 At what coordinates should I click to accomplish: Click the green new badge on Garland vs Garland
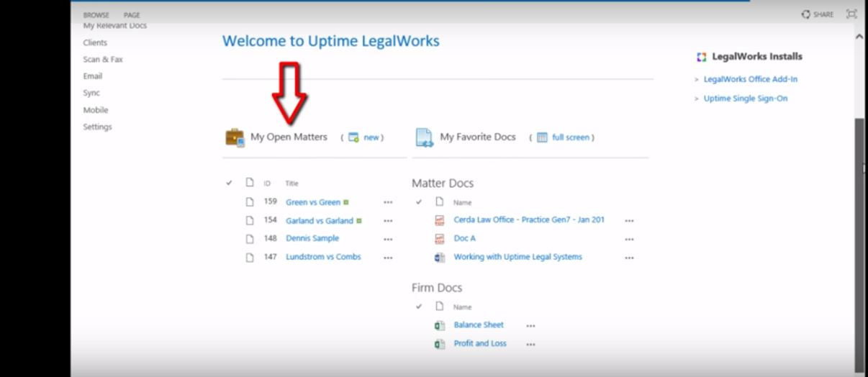359,221
